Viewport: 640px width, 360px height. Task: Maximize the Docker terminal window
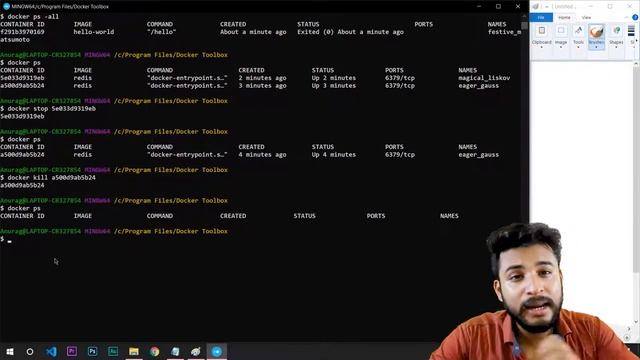(498, 7)
